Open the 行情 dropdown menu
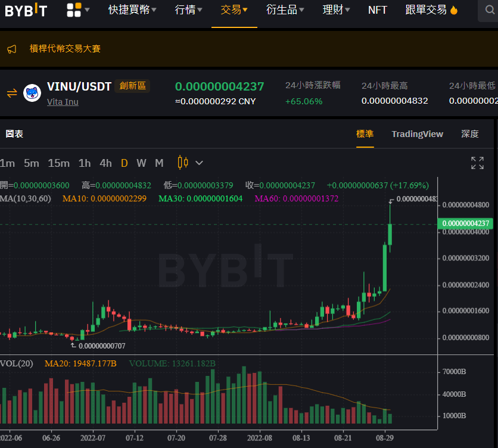The image size is (498, 448). tap(188, 10)
